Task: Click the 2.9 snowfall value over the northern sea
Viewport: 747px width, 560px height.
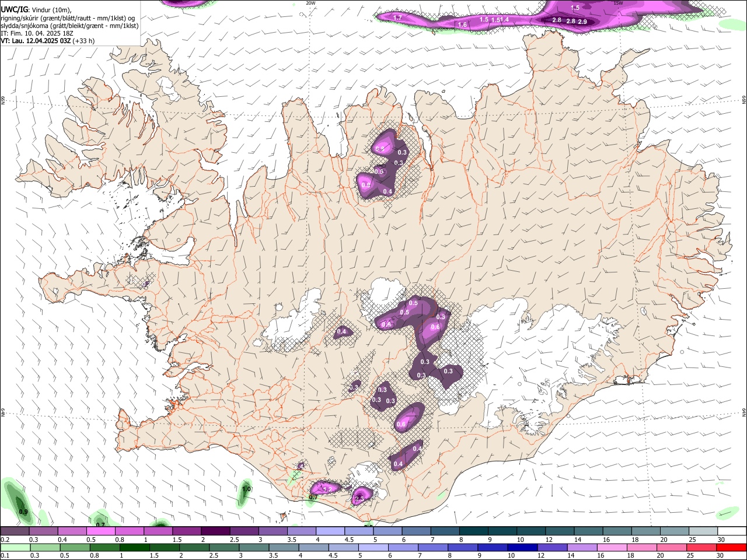Action: click(x=582, y=22)
